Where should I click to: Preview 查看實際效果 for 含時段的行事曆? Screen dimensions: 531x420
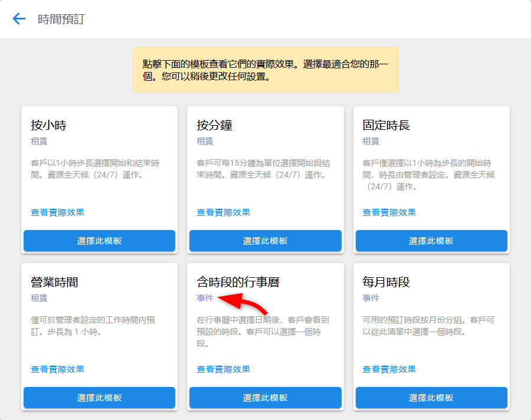click(223, 369)
